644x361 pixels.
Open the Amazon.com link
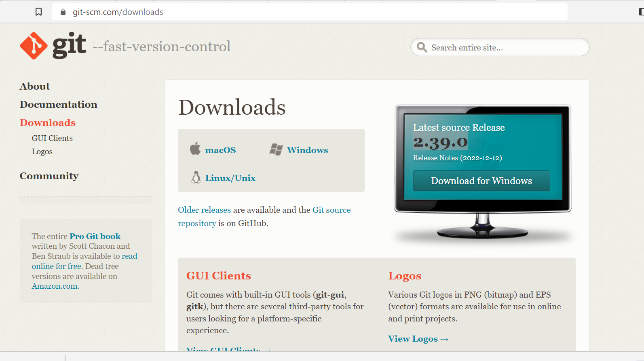coord(55,286)
